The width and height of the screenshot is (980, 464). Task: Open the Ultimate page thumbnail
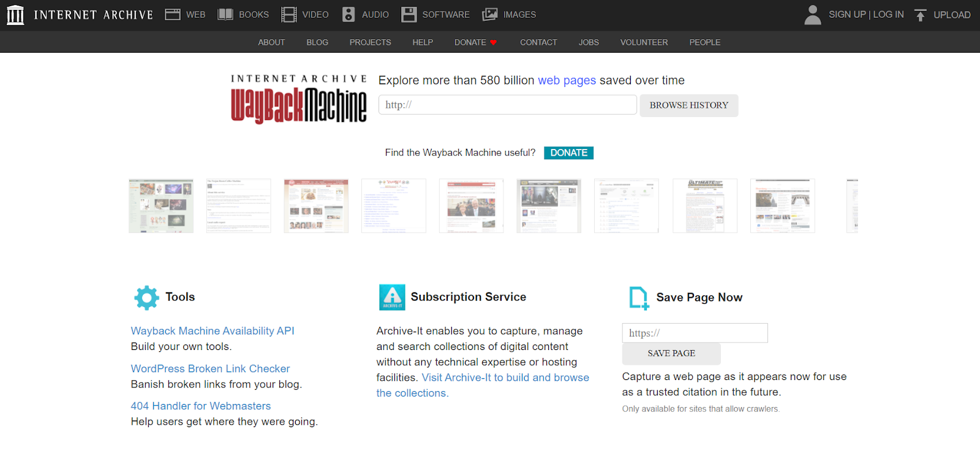pos(705,206)
